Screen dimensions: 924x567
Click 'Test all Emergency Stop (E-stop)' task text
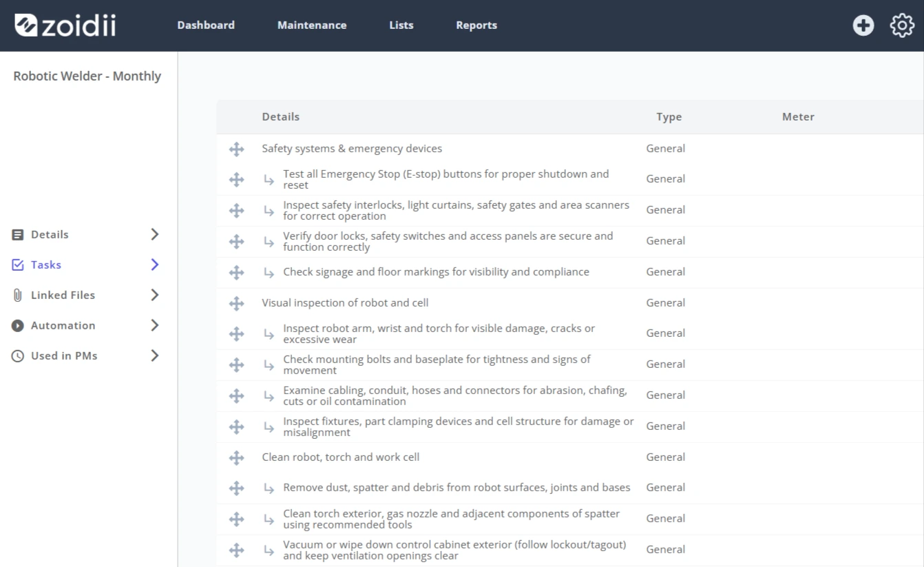[x=446, y=179]
